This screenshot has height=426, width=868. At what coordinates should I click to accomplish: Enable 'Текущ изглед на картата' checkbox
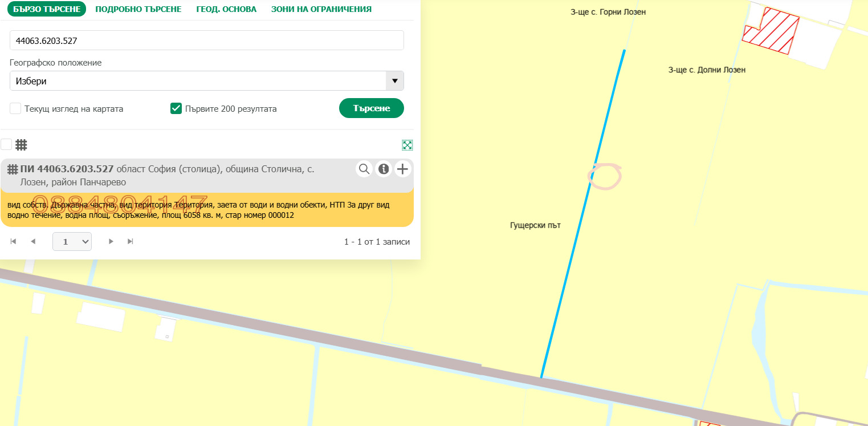pyautogui.click(x=15, y=108)
